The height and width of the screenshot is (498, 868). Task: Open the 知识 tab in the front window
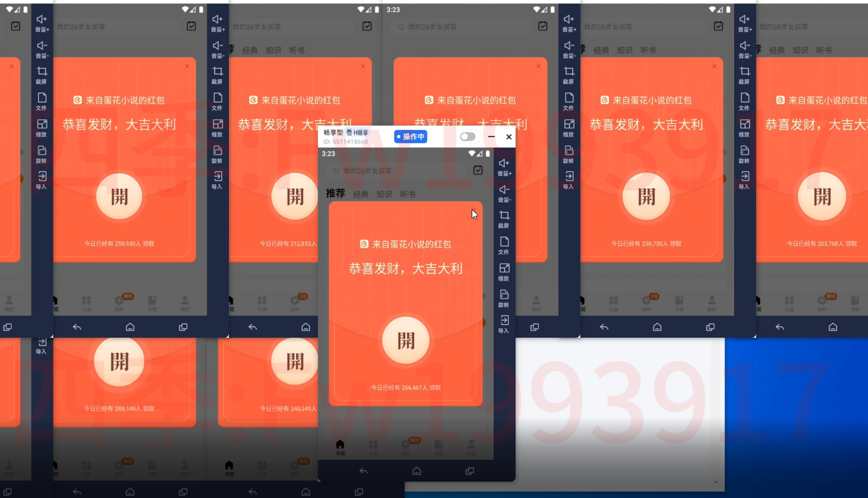tap(384, 194)
